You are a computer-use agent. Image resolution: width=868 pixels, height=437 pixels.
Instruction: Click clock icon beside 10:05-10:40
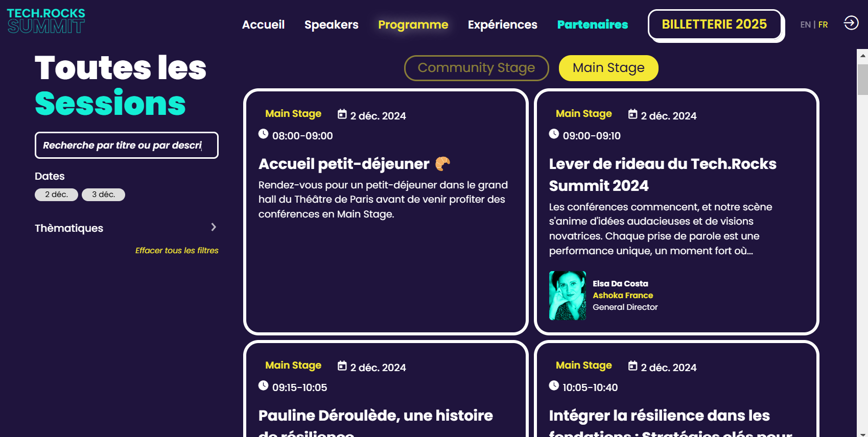point(554,385)
